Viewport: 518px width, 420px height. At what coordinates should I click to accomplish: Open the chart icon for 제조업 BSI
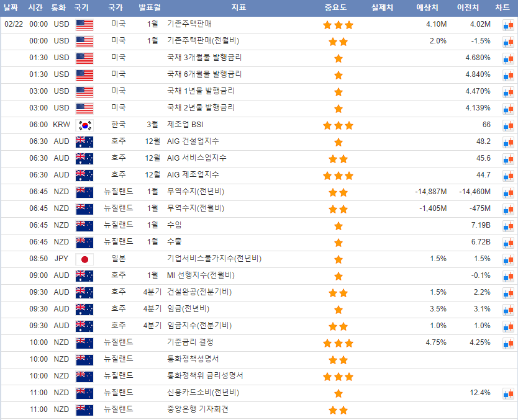pyautogui.click(x=507, y=125)
